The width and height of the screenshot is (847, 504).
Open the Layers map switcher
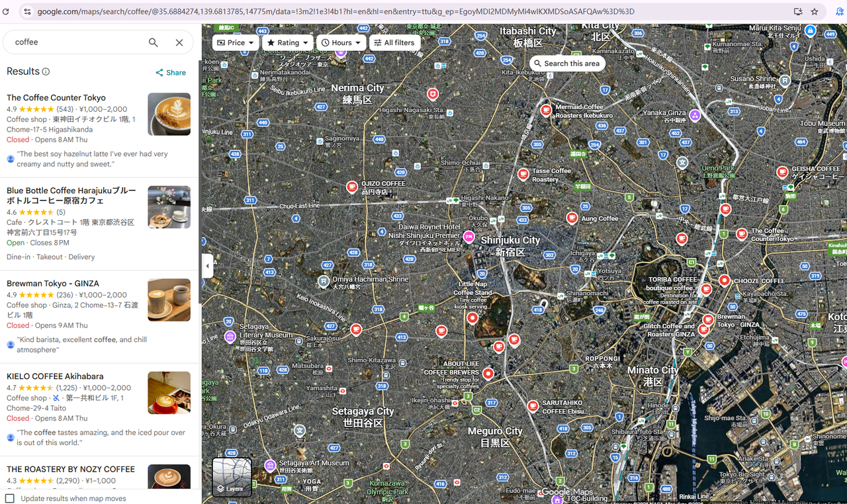click(232, 478)
